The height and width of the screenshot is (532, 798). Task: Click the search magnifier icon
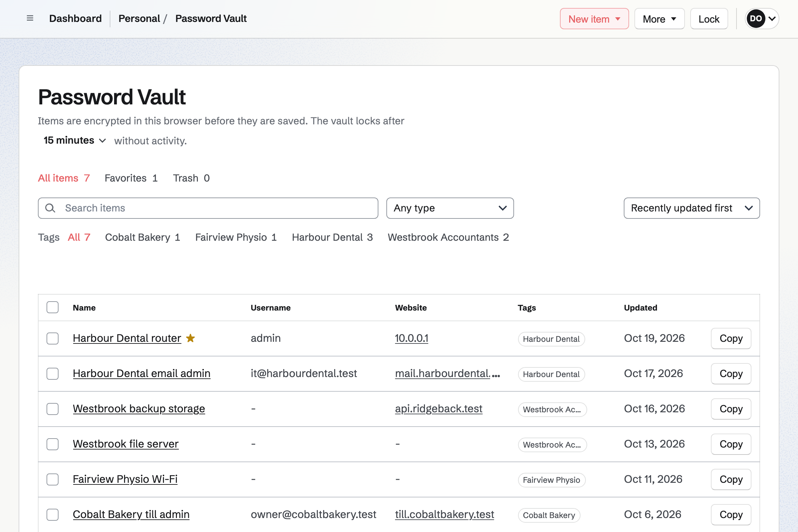click(50, 208)
